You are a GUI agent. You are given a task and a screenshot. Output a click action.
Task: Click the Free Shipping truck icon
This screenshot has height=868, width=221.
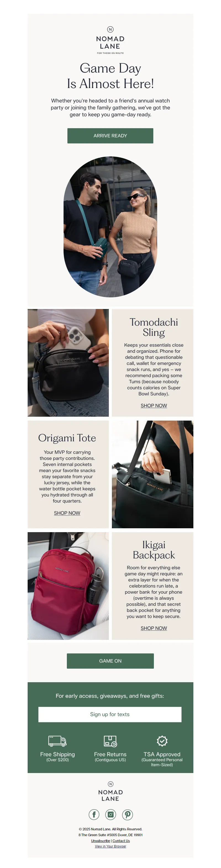(57, 741)
